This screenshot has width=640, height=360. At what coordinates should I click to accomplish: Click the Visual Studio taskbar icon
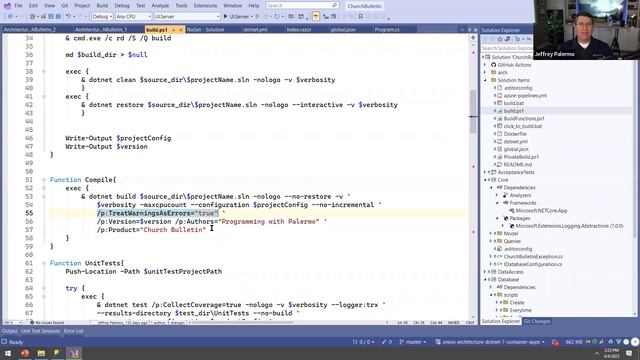pos(74,353)
